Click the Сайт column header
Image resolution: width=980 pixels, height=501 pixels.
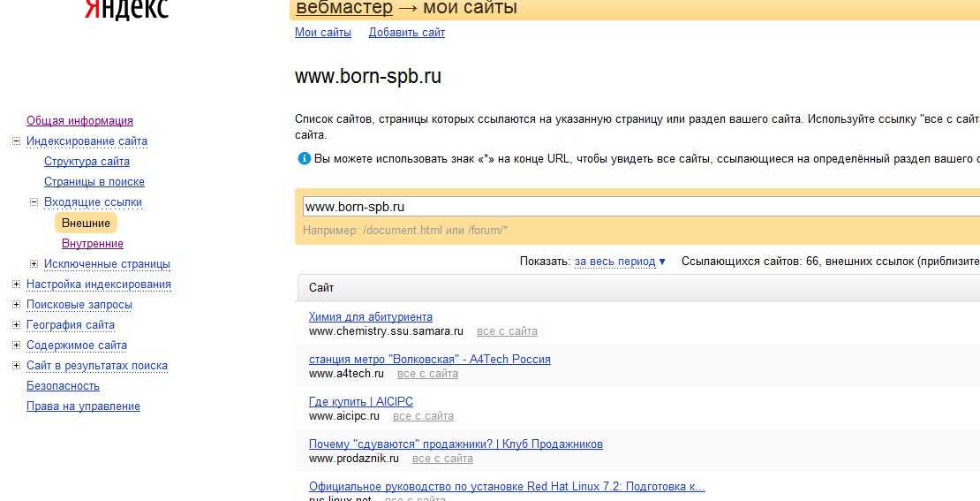point(321,288)
